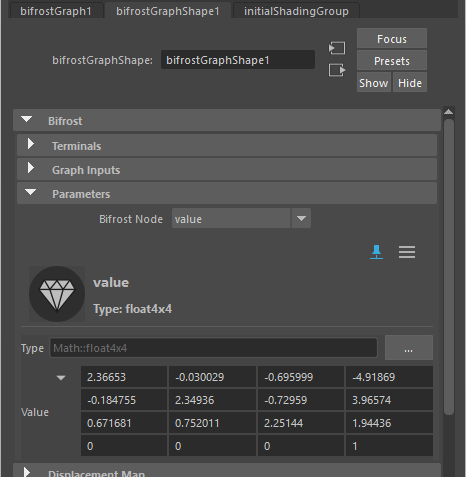Click matrix cell -0.184755

coord(124,400)
